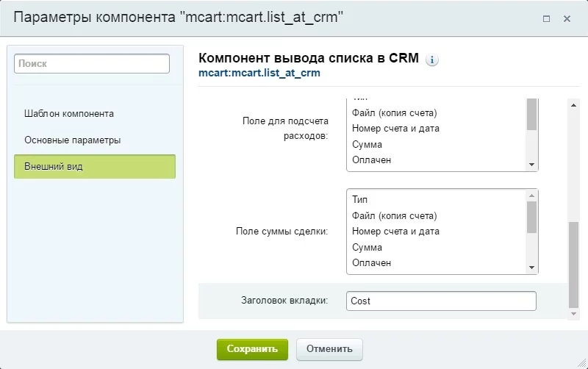This screenshot has height=369, width=588.
Task: Click the down arrow of the deal sum list
Action: pos(531,268)
